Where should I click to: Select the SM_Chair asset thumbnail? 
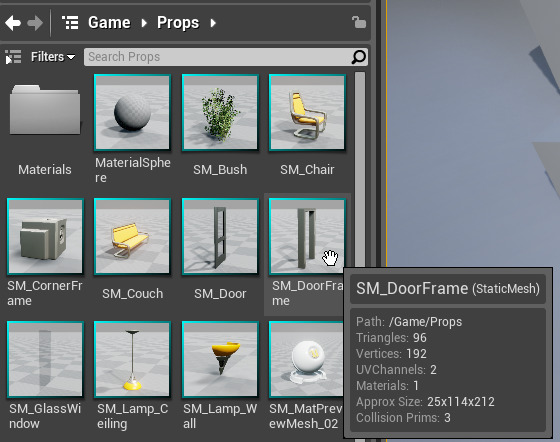307,112
